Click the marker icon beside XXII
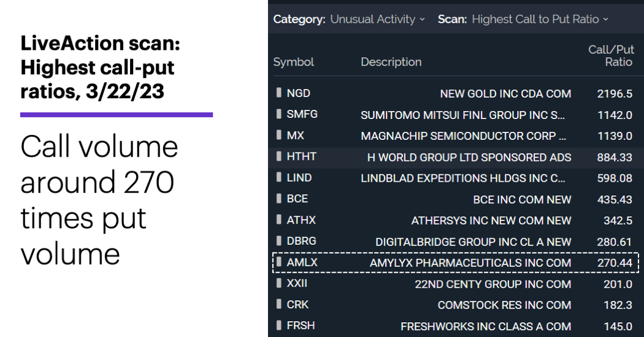Image resolution: width=644 pixels, height=337 pixels. [x=279, y=283]
